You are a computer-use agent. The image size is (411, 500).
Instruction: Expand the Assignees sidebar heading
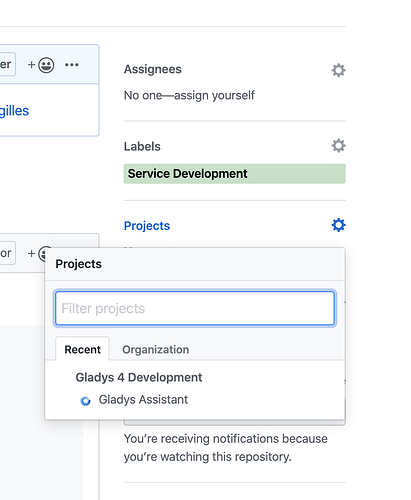coord(153,69)
